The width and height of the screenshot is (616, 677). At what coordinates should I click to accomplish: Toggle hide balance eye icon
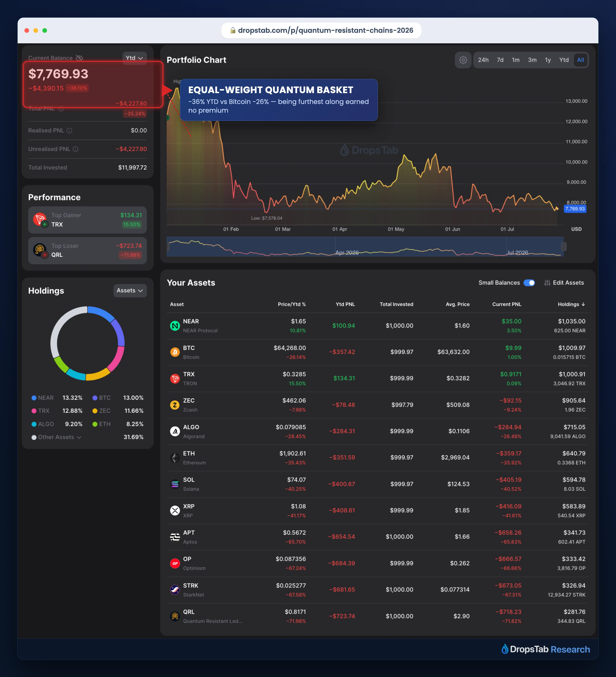click(x=79, y=58)
